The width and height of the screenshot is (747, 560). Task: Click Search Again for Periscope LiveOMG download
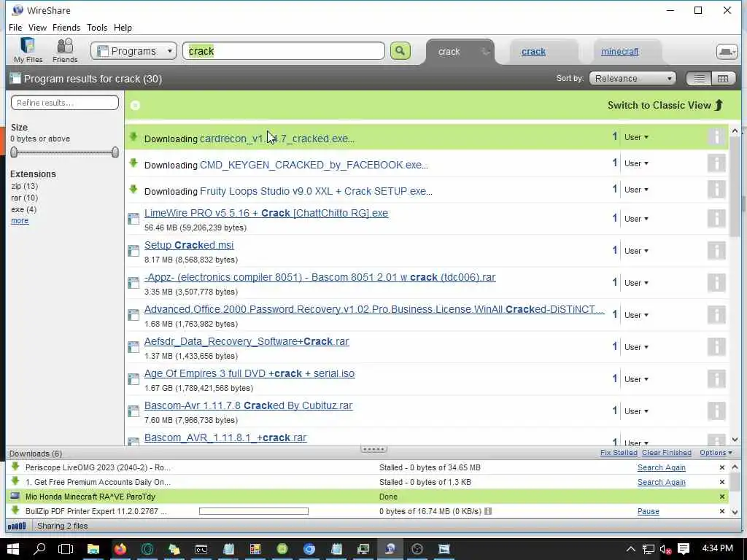tap(661, 467)
